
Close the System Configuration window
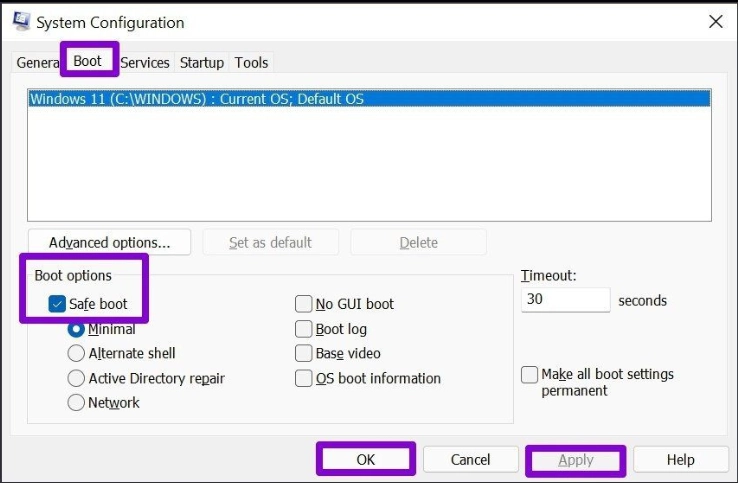(x=715, y=22)
